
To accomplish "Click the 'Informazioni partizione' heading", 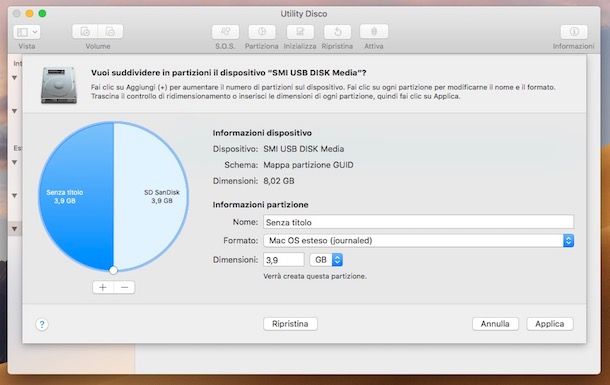I will pyautogui.click(x=260, y=205).
